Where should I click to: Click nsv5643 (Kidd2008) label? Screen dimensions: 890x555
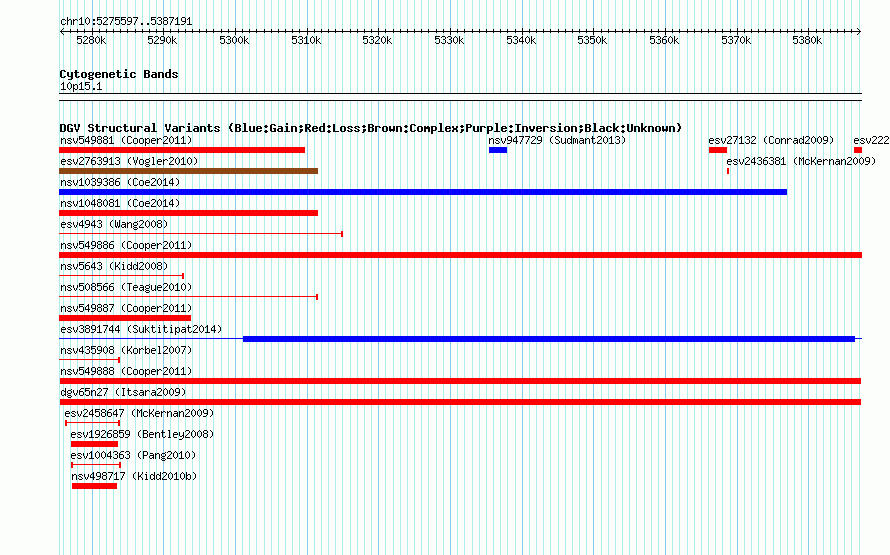click(114, 266)
